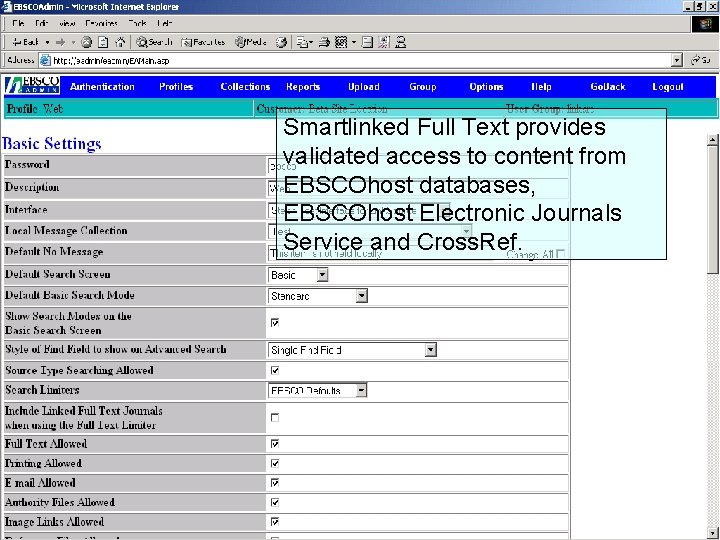Expand the address bar history dropdown
This screenshot has height=540, width=720.
(676, 60)
